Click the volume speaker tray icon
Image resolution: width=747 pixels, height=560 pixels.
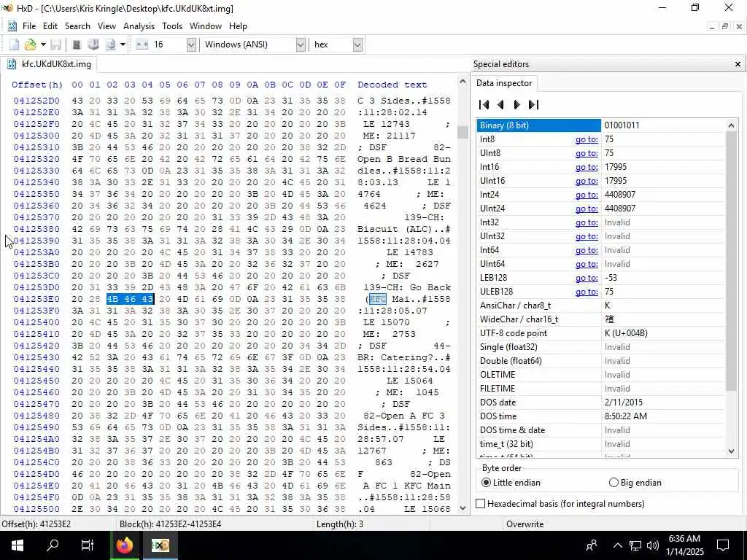[653, 545]
